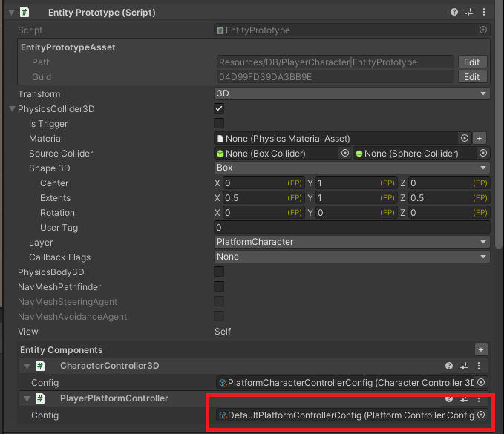Collapse the PlayerPlatformController component
The image size is (504, 434).
[x=27, y=398]
